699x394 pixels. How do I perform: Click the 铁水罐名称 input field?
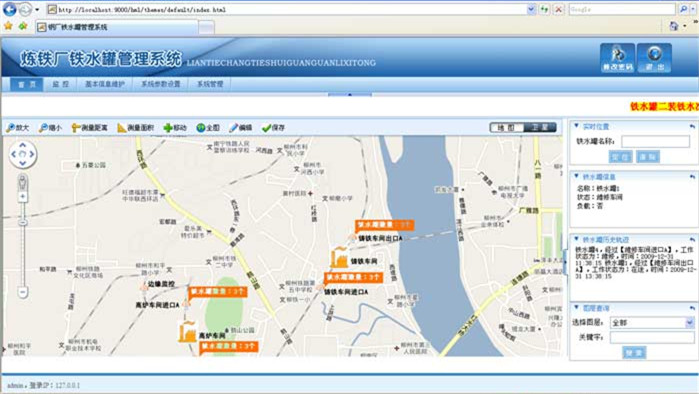click(655, 141)
